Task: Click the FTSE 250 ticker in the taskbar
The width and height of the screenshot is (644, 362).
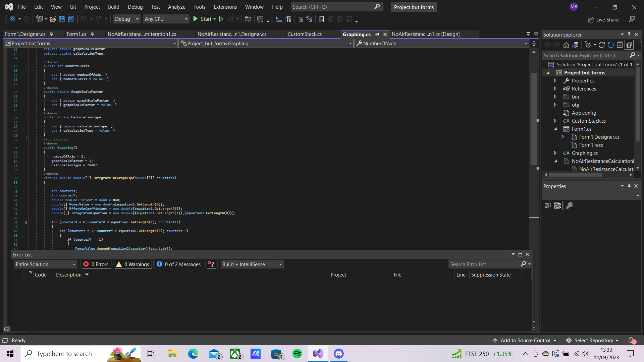Action: pyautogui.click(x=483, y=354)
